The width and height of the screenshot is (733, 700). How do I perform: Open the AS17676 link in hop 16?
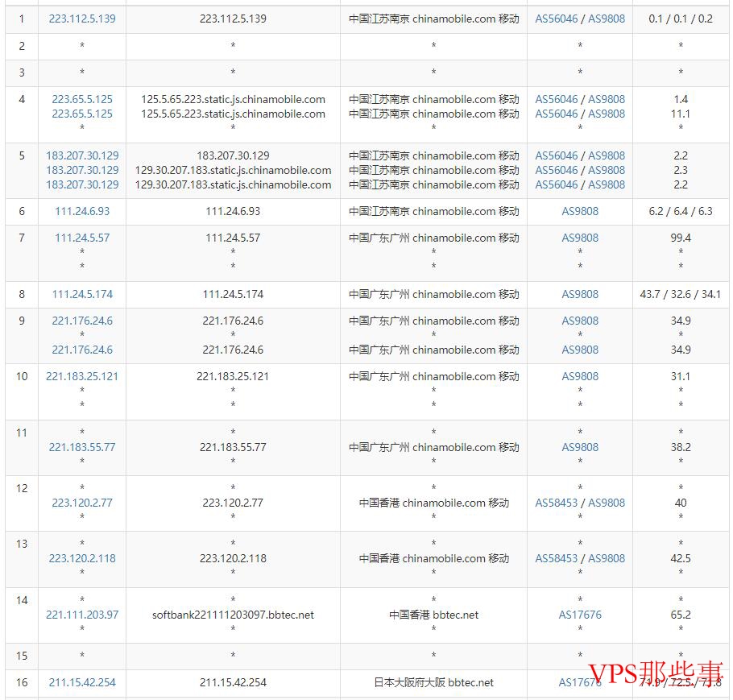pos(580,683)
